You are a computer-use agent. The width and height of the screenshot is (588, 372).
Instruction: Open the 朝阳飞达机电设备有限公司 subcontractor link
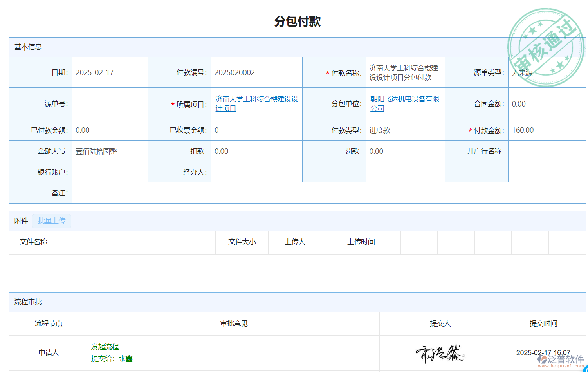point(404,104)
